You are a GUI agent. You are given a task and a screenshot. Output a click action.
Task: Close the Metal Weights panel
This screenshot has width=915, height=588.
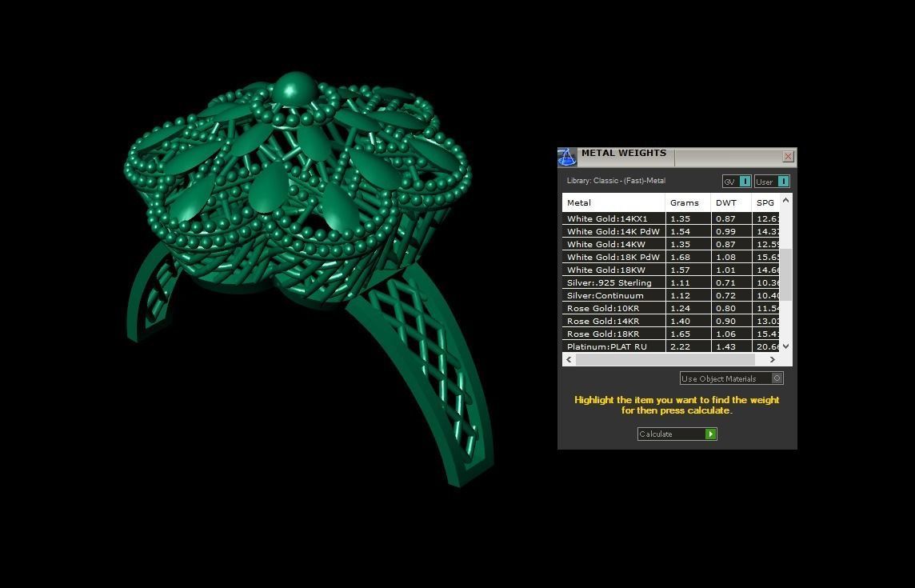click(788, 157)
